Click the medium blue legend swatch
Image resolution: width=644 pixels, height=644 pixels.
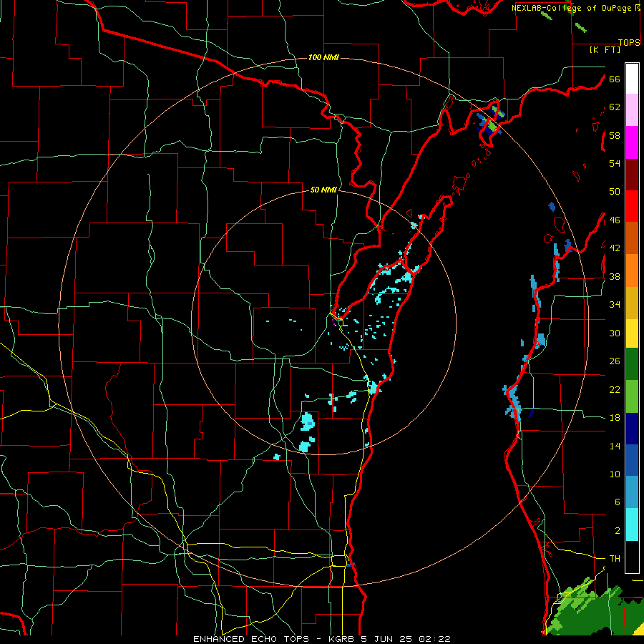[632, 460]
